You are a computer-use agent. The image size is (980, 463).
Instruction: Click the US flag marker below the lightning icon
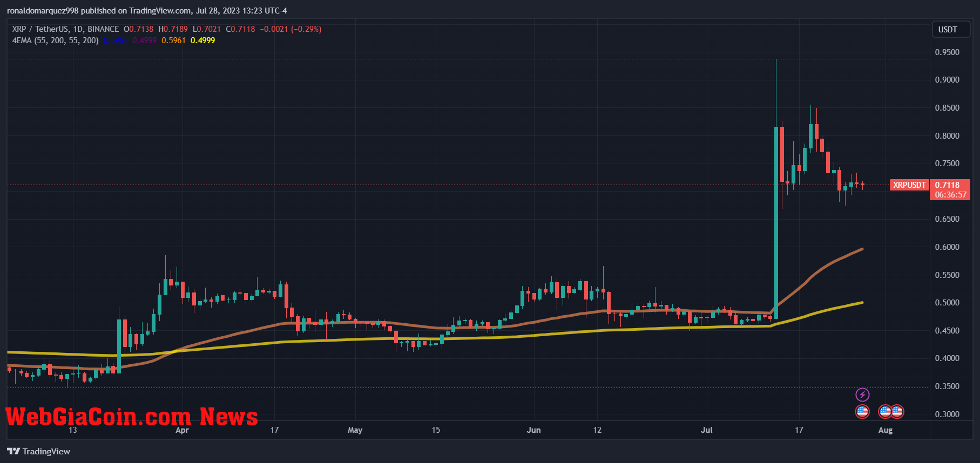click(x=862, y=412)
